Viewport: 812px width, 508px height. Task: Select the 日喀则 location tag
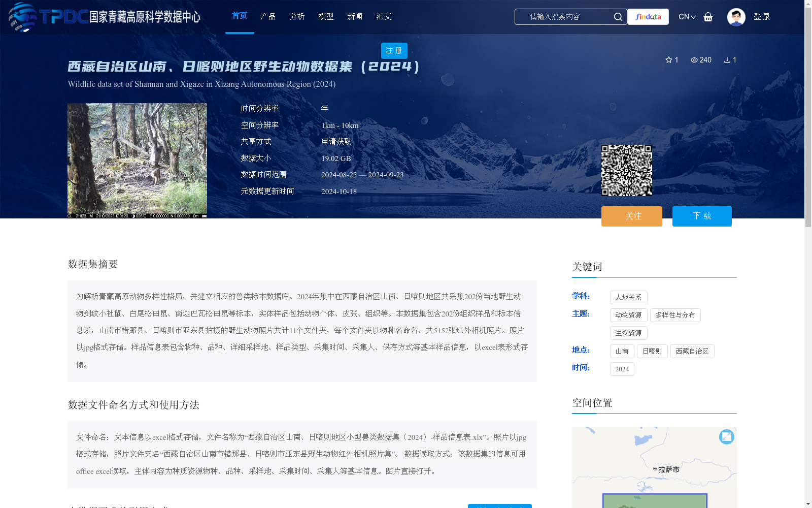[x=652, y=351]
